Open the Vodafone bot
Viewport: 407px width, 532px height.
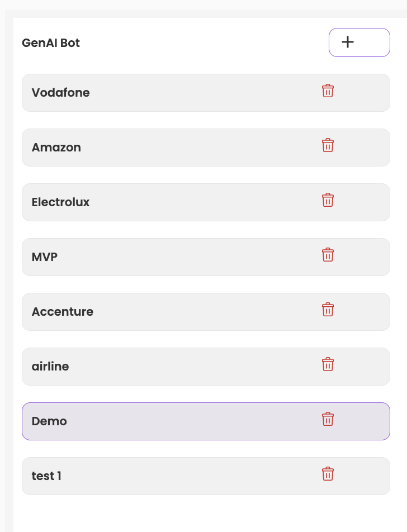(168, 93)
